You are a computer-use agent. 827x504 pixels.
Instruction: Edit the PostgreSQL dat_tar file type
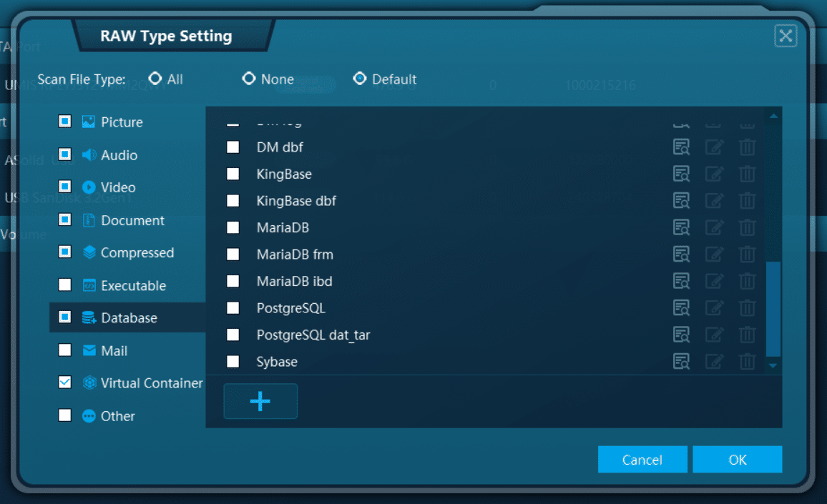[714, 335]
